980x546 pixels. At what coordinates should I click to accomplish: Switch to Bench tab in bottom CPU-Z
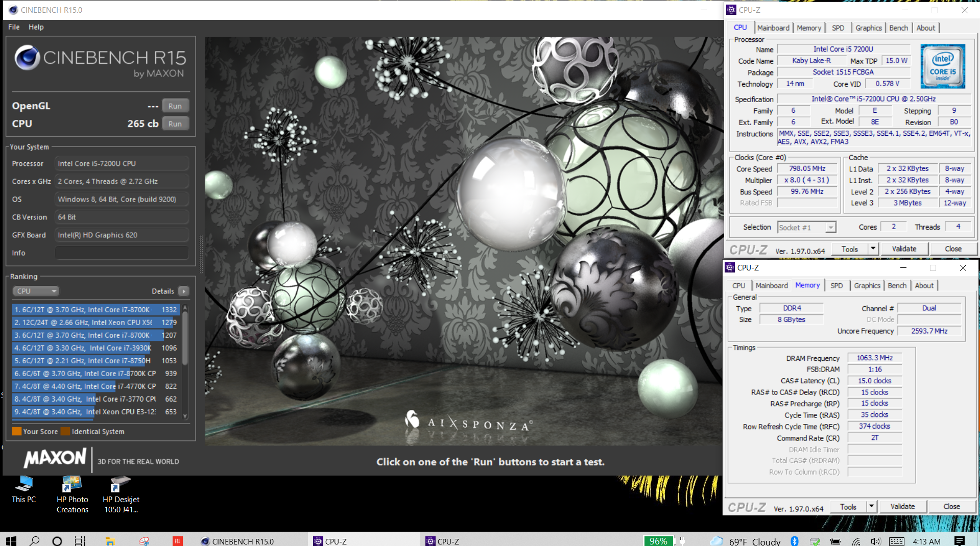[x=897, y=286]
